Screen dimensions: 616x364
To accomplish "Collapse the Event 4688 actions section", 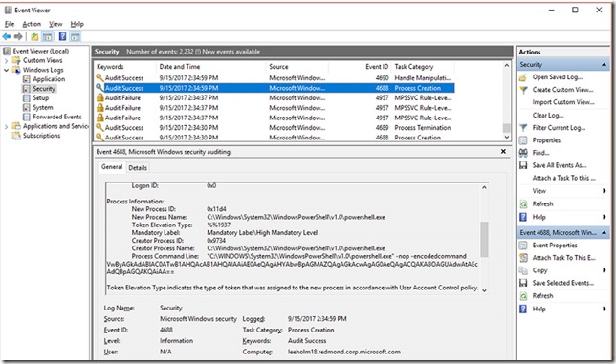I will pos(604,233).
